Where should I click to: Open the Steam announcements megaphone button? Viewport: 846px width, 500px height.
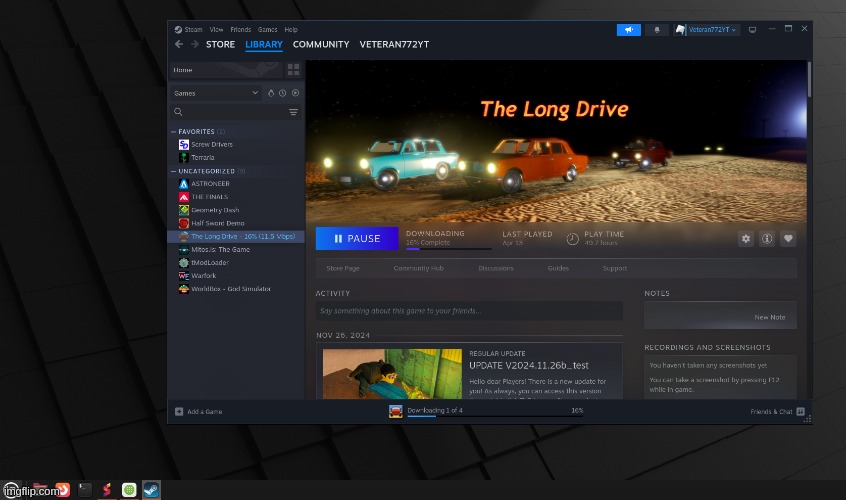629,30
